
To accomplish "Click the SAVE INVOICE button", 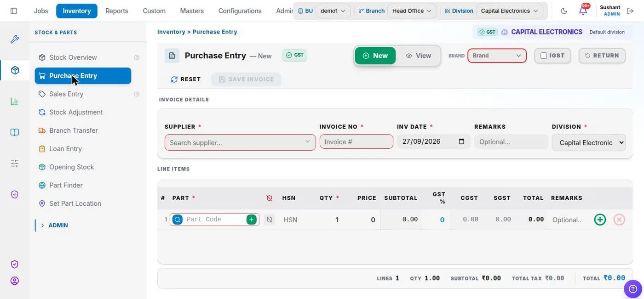I will [x=247, y=79].
